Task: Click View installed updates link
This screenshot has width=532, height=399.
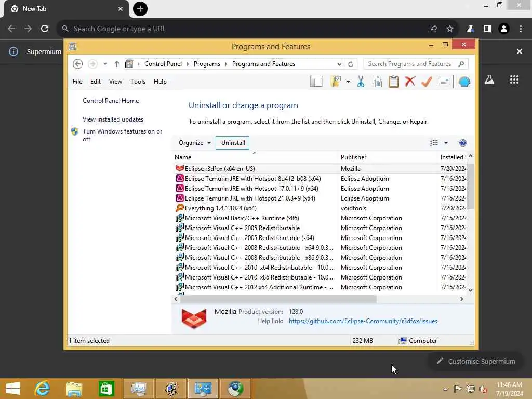Action: click(113, 119)
